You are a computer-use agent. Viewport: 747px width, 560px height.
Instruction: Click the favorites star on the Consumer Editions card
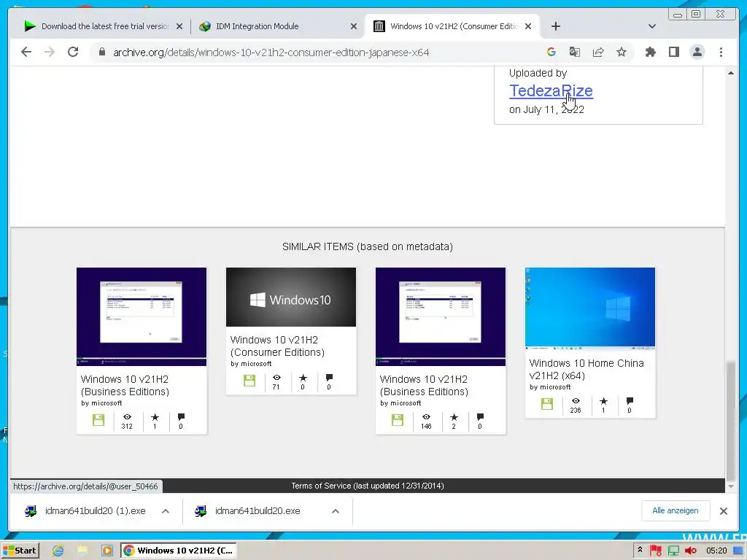[303, 378]
